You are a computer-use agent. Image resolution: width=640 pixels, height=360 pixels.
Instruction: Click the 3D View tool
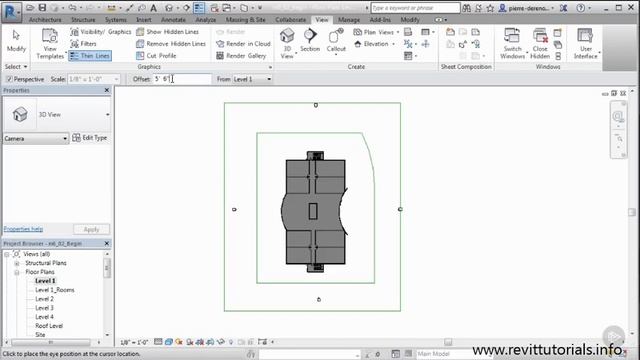(x=287, y=43)
